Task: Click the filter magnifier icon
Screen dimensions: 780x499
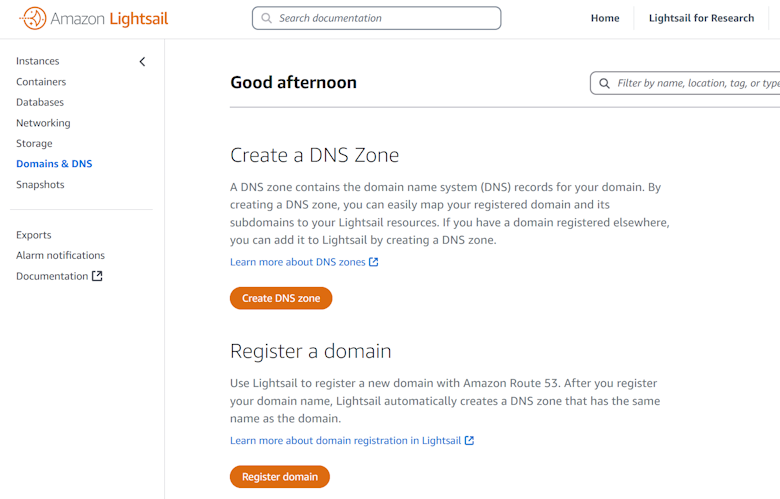Action: point(604,83)
